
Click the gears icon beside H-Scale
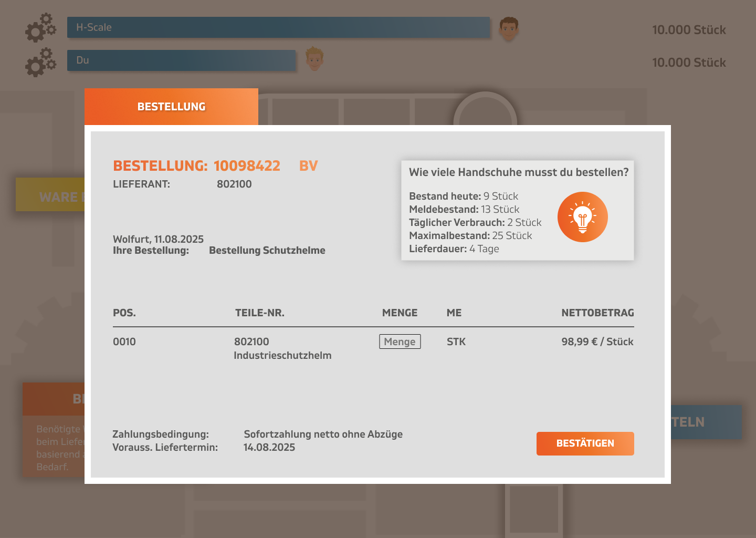(x=40, y=28)
